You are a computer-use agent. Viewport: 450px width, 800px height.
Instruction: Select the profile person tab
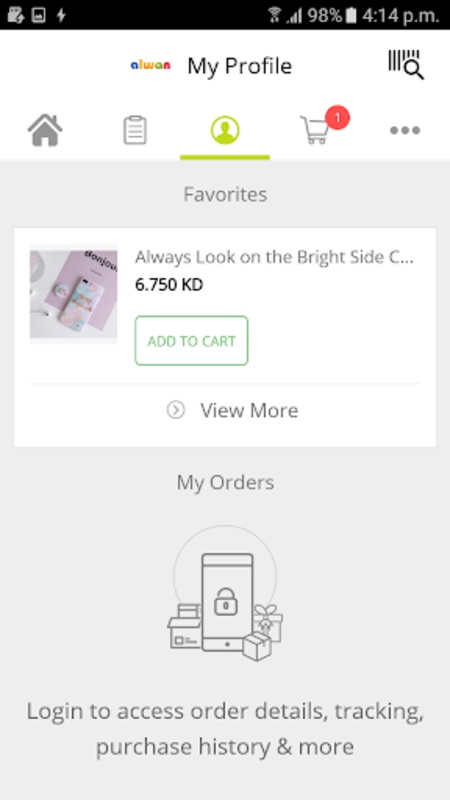pos(225,130)
